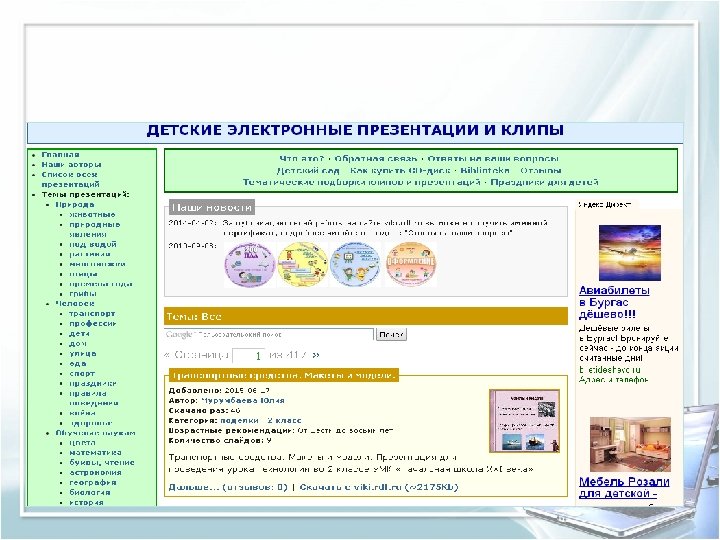
Task: Select спорт subtopic
Action: point(82,373)
